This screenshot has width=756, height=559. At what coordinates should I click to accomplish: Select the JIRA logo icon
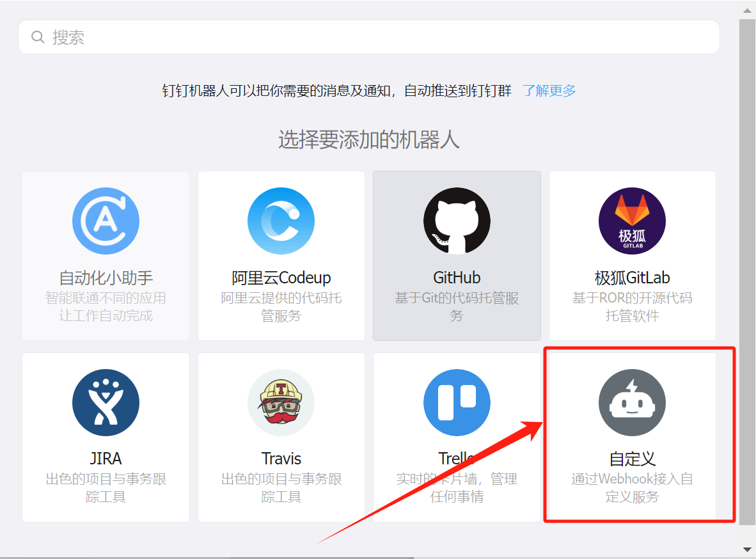106,402
